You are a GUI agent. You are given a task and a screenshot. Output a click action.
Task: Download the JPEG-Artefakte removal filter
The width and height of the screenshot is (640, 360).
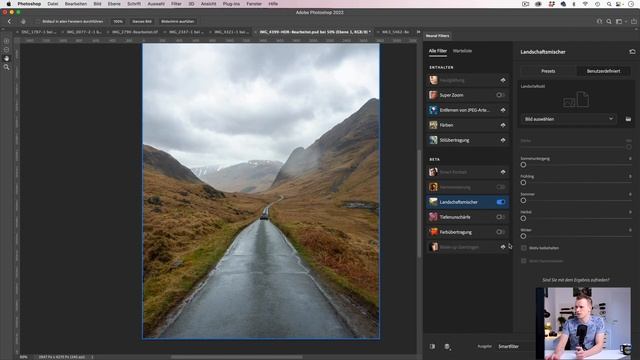tap(503, 110)
